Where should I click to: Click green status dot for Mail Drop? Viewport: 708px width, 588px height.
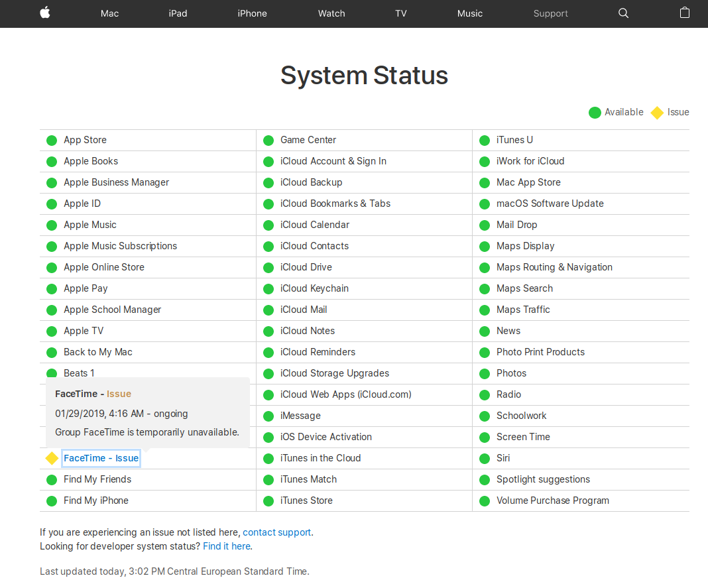485,225
